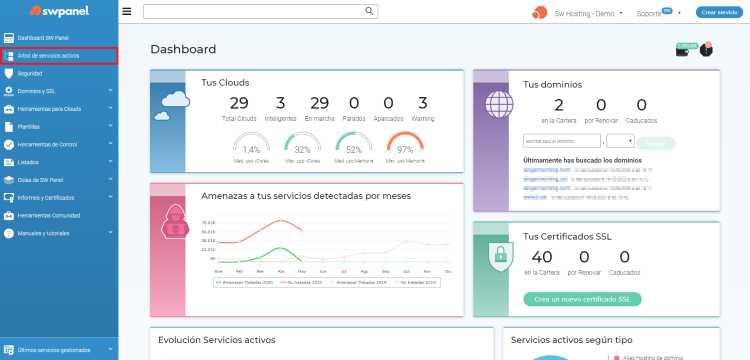Click the Plantillas document icon
The width and height of the screenshot is (750, 360).
click(9, 127)
